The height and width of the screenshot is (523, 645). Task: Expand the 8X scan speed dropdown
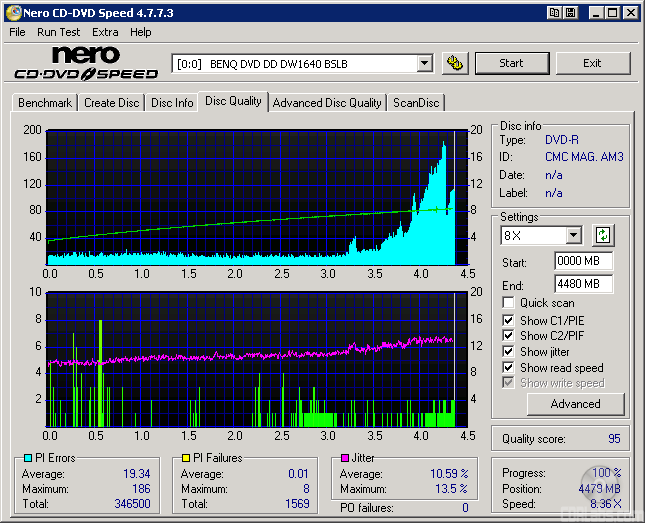point(573,236)
